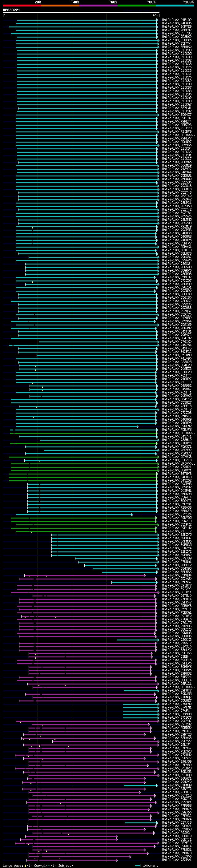The width and height of the screenshot is (197, 868).
Task: Click the UniRef100_B5G4Z7 label
Action: [177, 115]
